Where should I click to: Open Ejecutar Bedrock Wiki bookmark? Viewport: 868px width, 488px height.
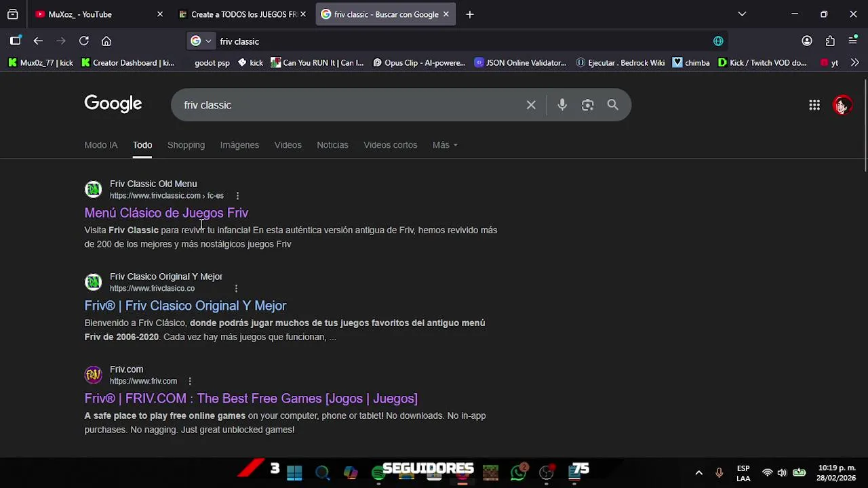pyautogui.click(x=620, y=62)
